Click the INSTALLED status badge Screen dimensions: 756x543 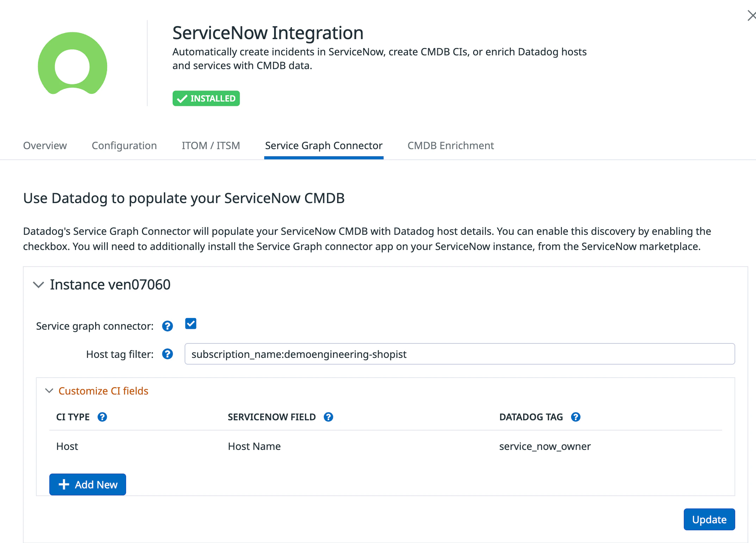pos(206,98)
